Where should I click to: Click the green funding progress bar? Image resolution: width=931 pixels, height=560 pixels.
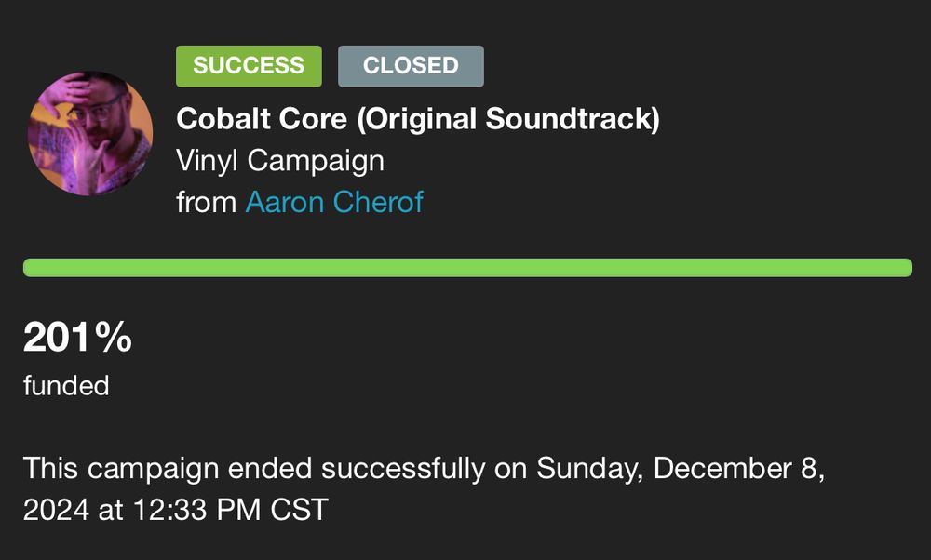pyautogui.click(x=467, y=268)
